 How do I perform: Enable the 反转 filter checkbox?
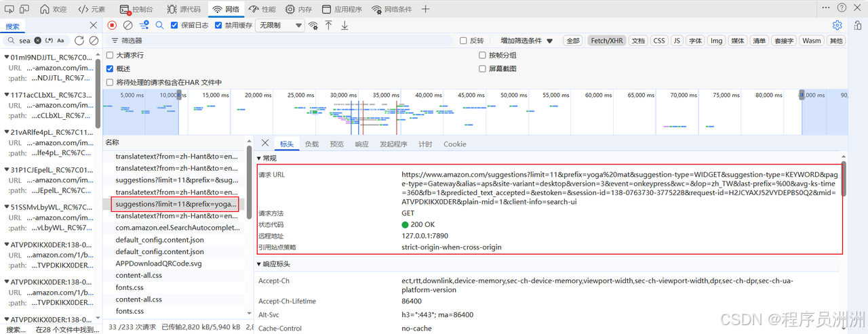(x=464, y=41)
